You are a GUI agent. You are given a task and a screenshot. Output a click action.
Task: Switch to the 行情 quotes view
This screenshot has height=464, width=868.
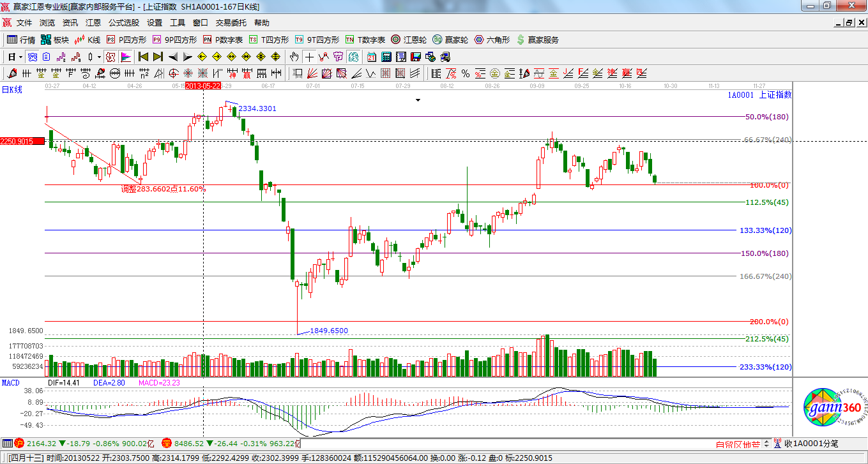pos(21,40)
